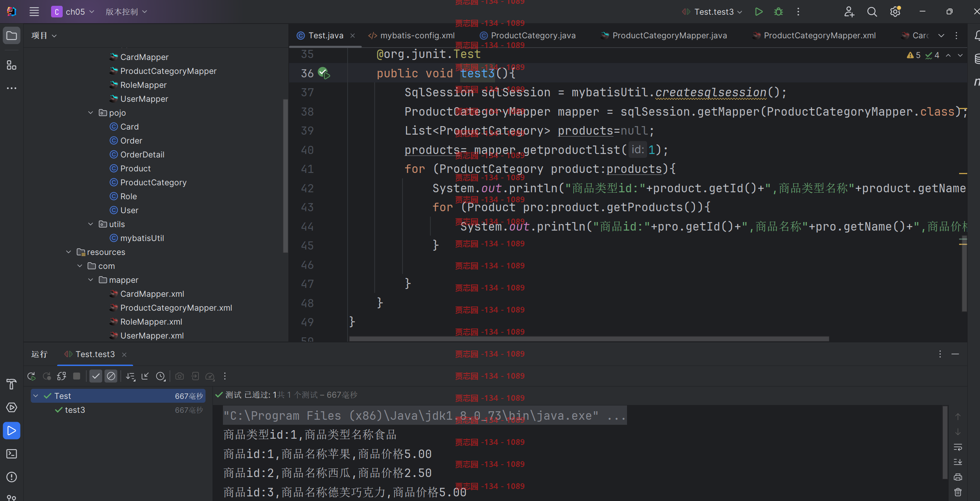Toggle show ignored tests filter
This screenshot has height=501, width=980.
pos(111,376)
